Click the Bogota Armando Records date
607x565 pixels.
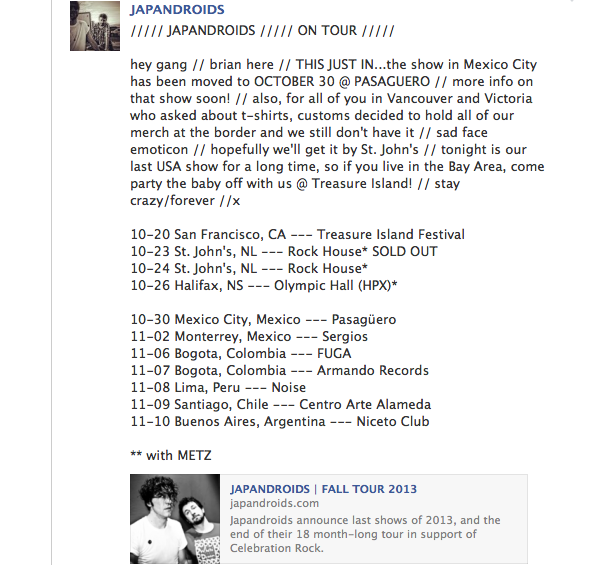(279, 371)
